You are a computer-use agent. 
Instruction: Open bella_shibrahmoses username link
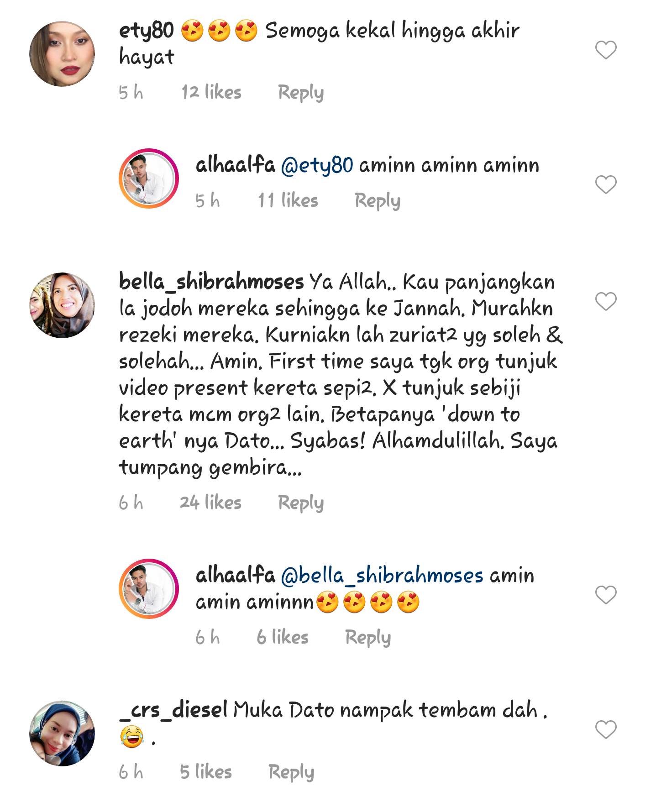[211, 282]
